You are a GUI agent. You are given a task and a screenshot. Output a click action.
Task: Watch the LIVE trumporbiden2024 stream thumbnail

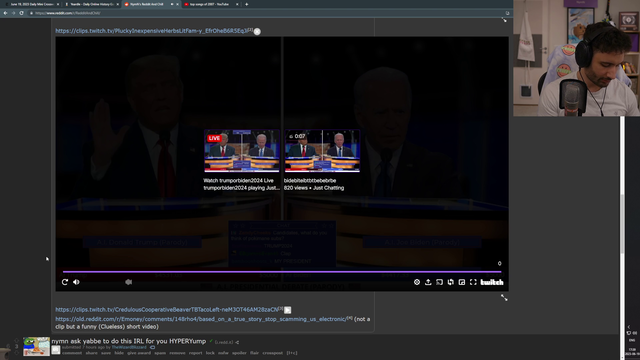(242, 151)
